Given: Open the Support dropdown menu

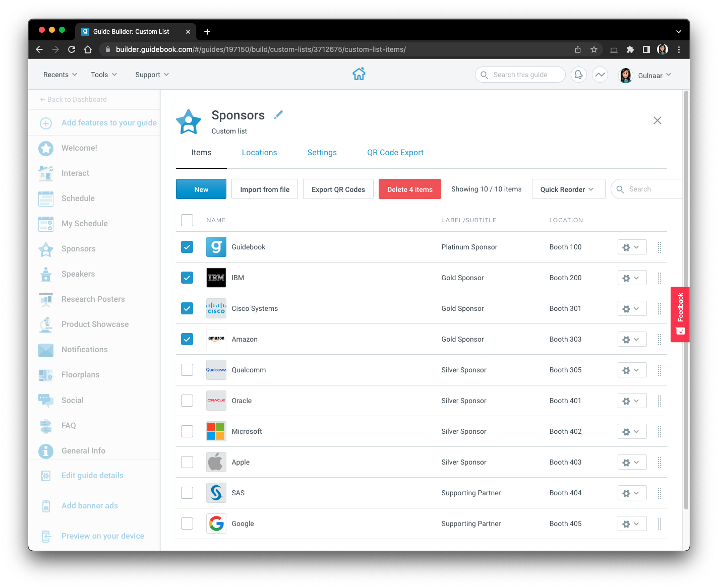Looking at the screenshot, I should [x=152, y=75].
